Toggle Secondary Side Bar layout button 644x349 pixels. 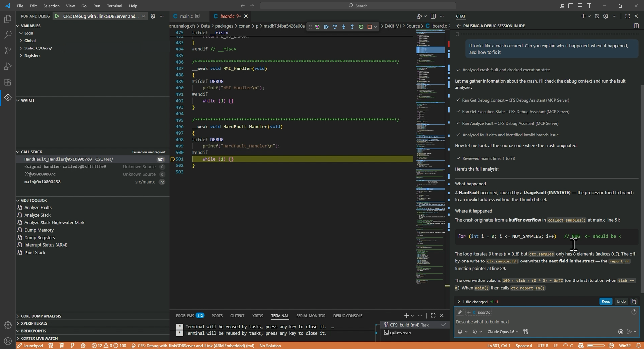589,6
